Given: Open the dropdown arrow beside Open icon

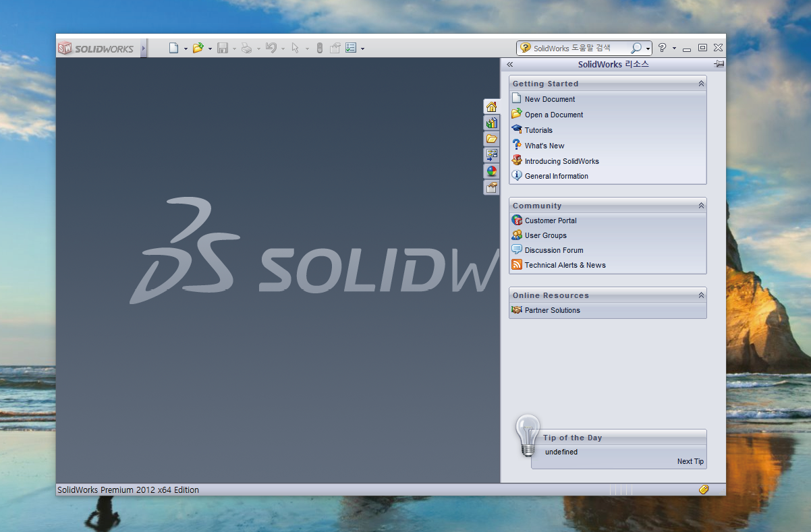Looking at the screenshot, I should point(210,49).
